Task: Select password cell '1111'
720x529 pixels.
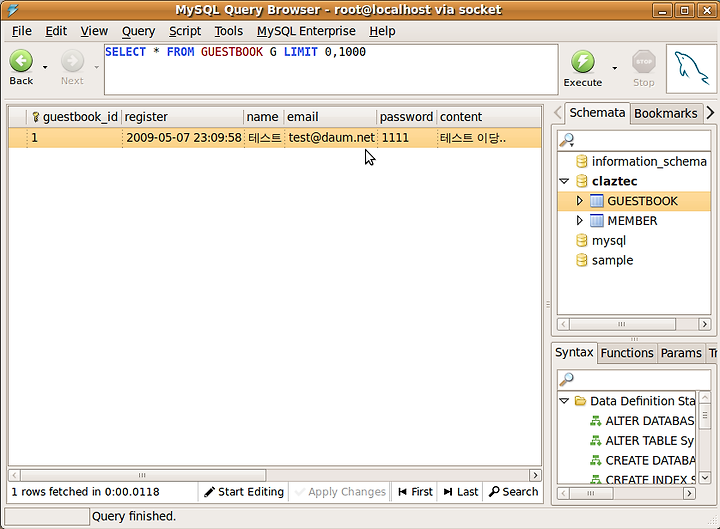Action: [407, 138]
